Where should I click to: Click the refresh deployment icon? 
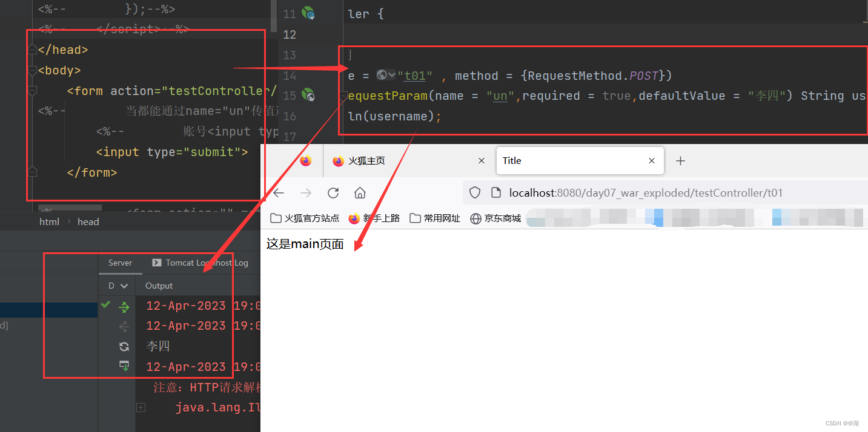pos(124,346)
